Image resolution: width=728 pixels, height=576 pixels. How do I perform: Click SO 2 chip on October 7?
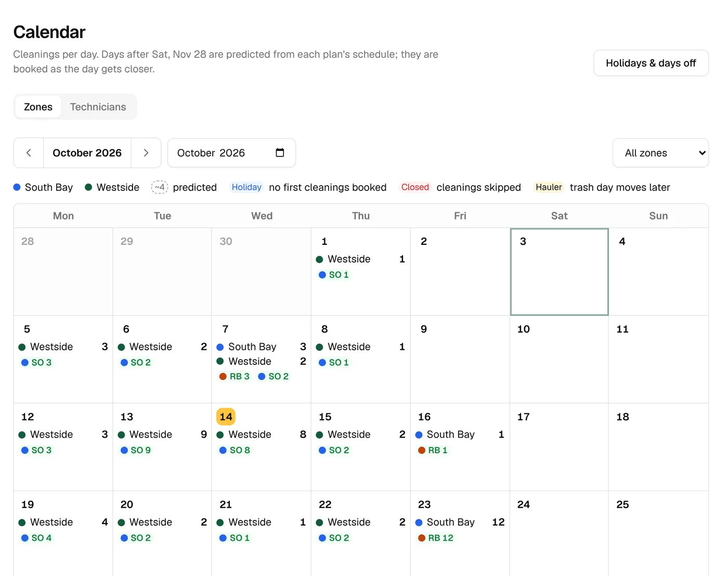[274, 376]
